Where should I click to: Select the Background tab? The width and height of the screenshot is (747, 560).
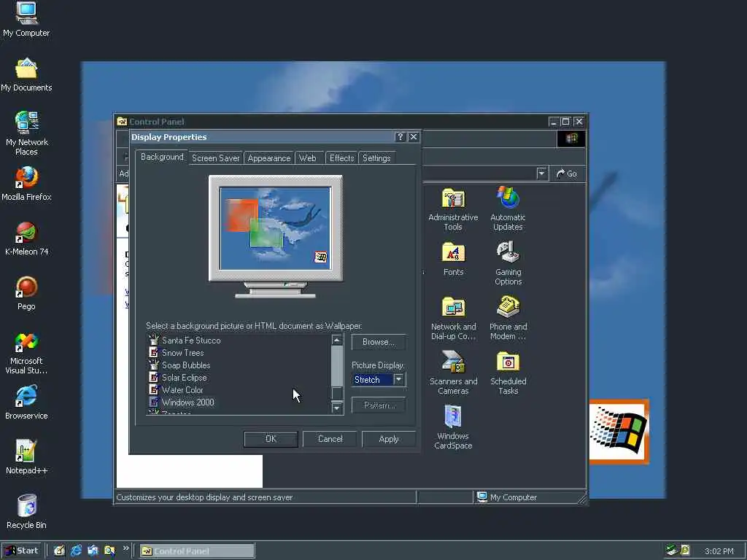(x=161, y=157)
